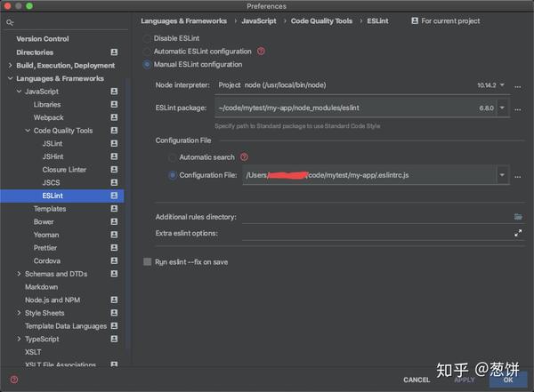Collapse the JavaScript tree node
Image resolution: width=534 pixels, height=392 pixels.
(x=19, y=92)
